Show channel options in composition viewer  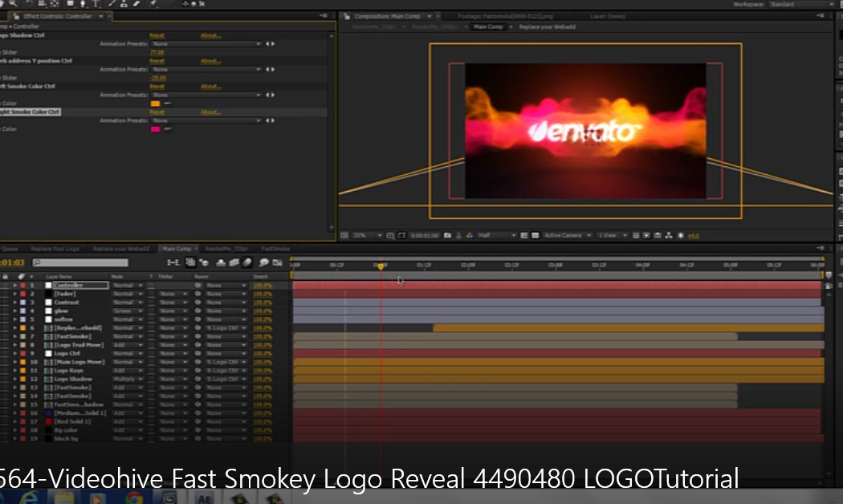[x=470, y=235]
